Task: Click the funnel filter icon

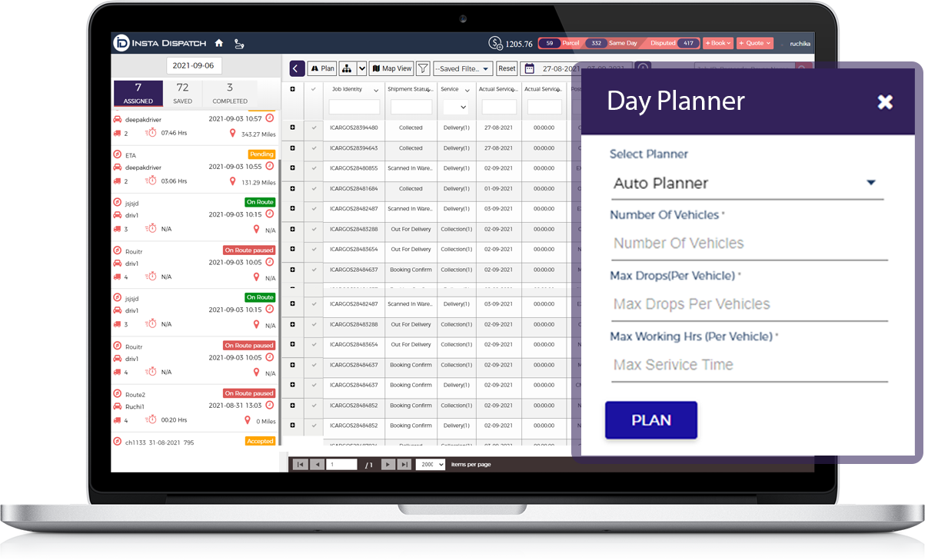Action: click(x=423, y=68)
